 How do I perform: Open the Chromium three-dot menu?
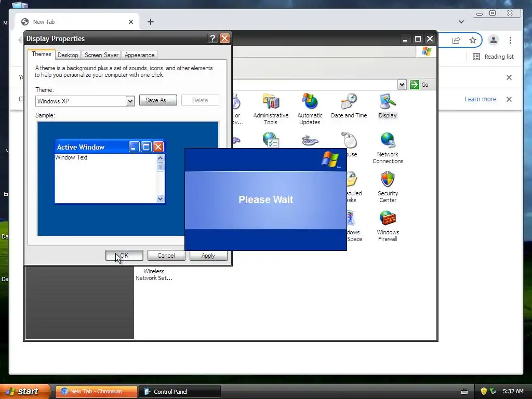pos(510,41)
